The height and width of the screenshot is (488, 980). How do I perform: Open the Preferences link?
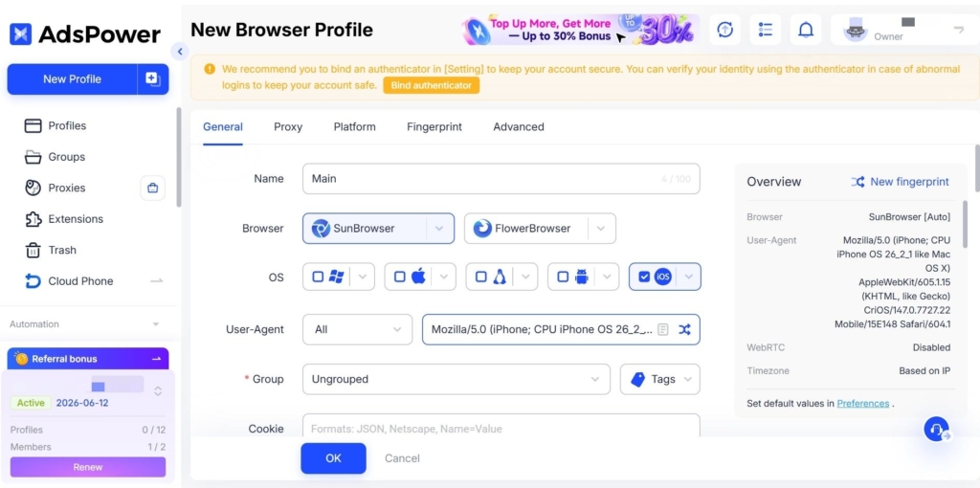tap(862, 404)
